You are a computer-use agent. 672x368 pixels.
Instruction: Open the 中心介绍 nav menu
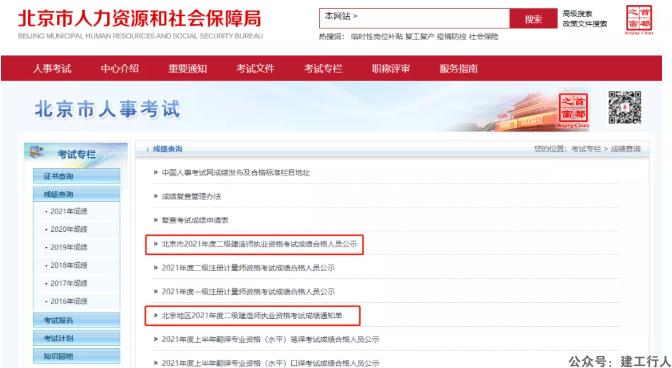(120, 69)
